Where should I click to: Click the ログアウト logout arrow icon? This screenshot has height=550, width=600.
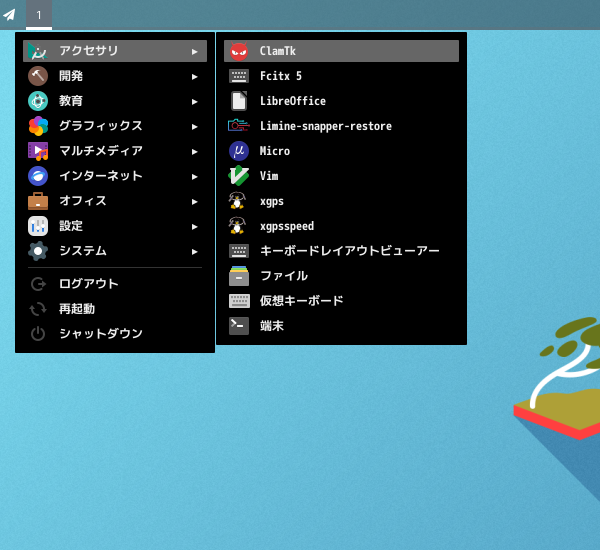coord(38,284)
